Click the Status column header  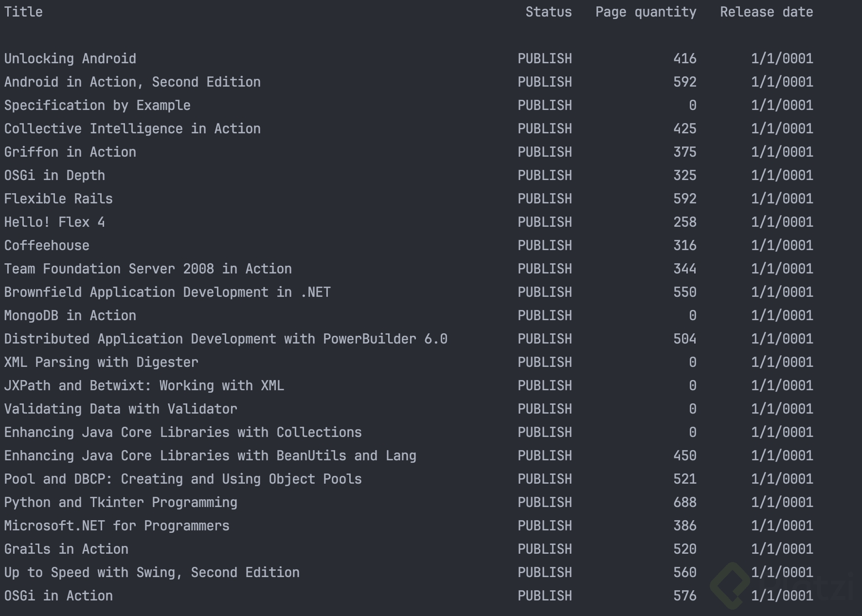[548, 12]
